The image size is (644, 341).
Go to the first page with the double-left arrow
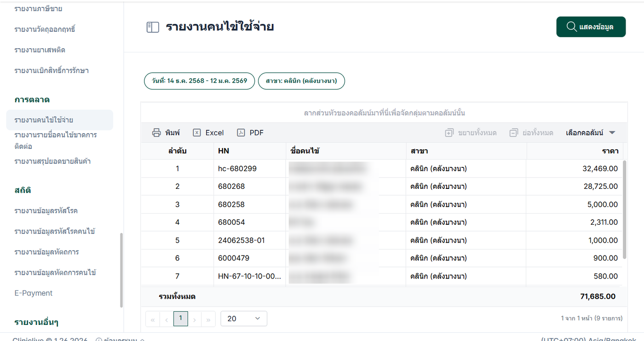coord(153,319)
